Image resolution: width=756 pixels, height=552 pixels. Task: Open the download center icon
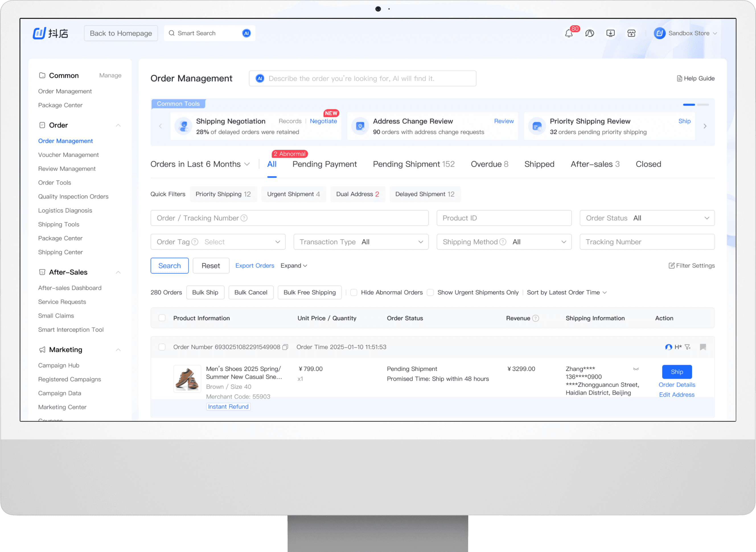click(610, 33)
